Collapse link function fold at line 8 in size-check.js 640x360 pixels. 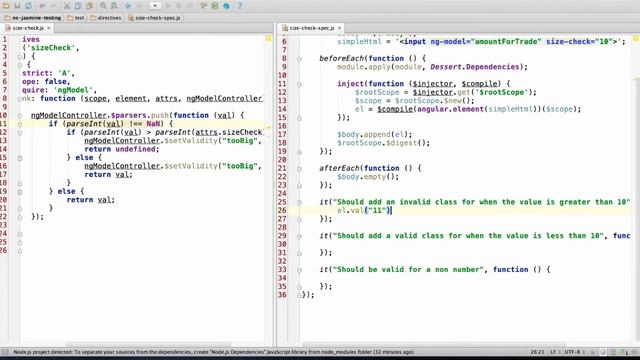click(x=20, y=99)
